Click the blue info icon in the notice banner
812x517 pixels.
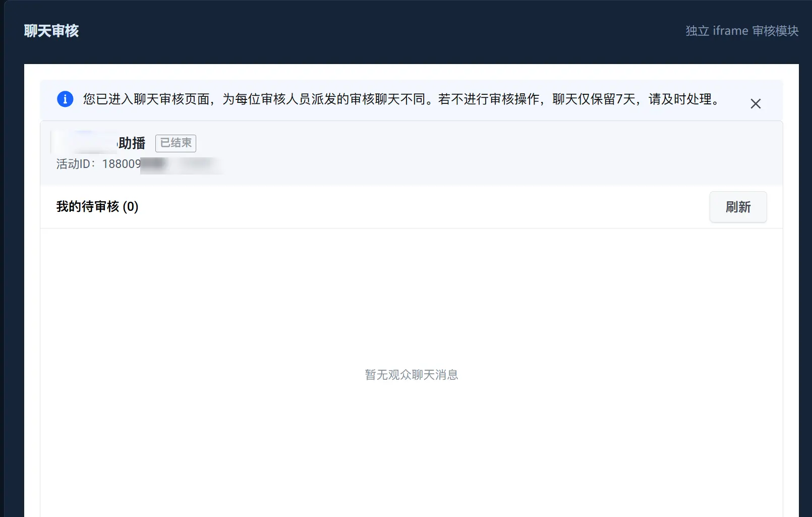[65, 99]
